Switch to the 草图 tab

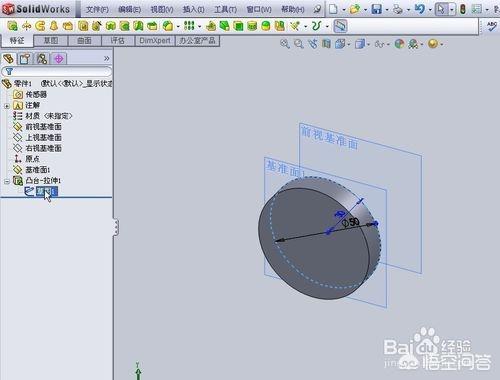[51, 41]
